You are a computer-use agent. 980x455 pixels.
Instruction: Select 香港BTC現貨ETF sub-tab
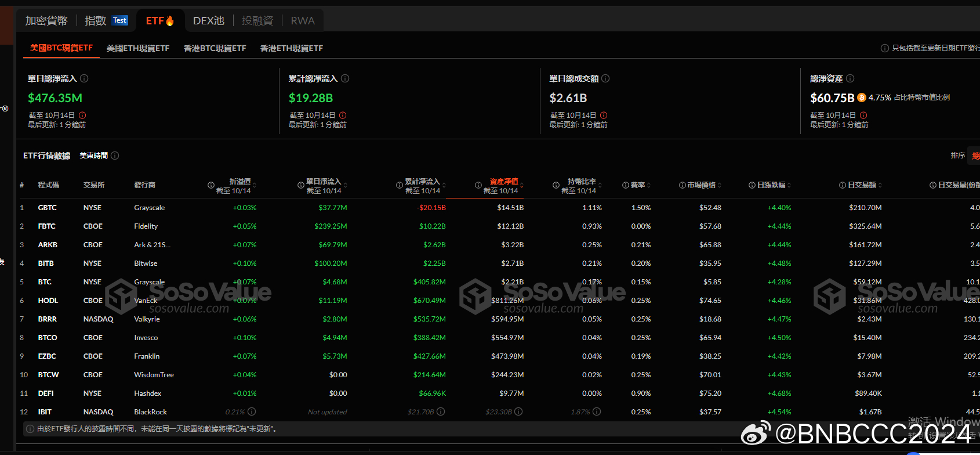coord(215,48)
